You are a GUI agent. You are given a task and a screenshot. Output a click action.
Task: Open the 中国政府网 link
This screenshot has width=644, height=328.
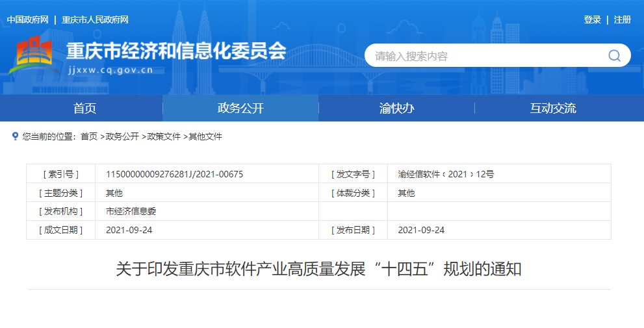(x=28, y=19)
